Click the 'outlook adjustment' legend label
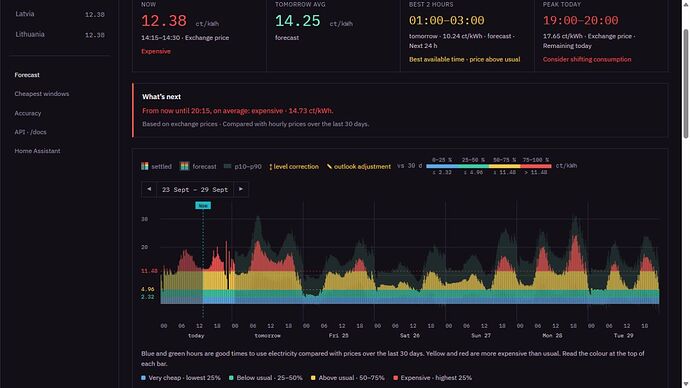Viewport: 690px width, 388px height. tap(362, 166)
